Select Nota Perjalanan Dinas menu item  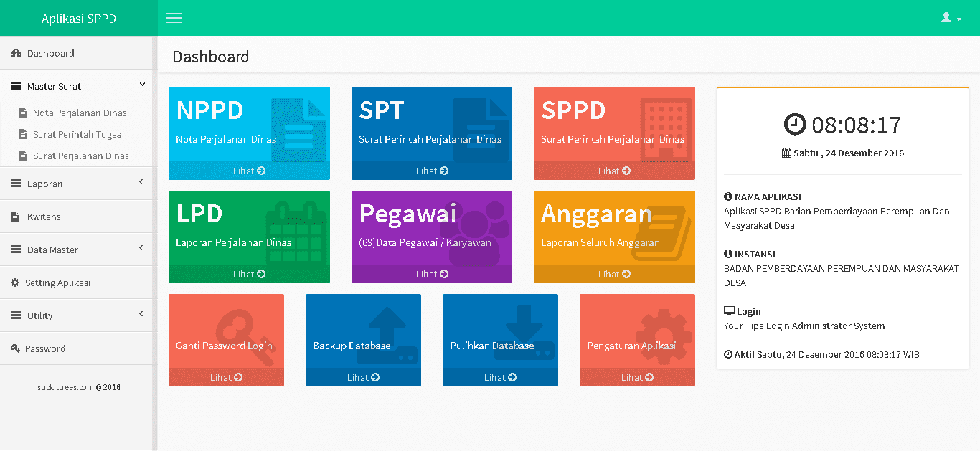79,113
